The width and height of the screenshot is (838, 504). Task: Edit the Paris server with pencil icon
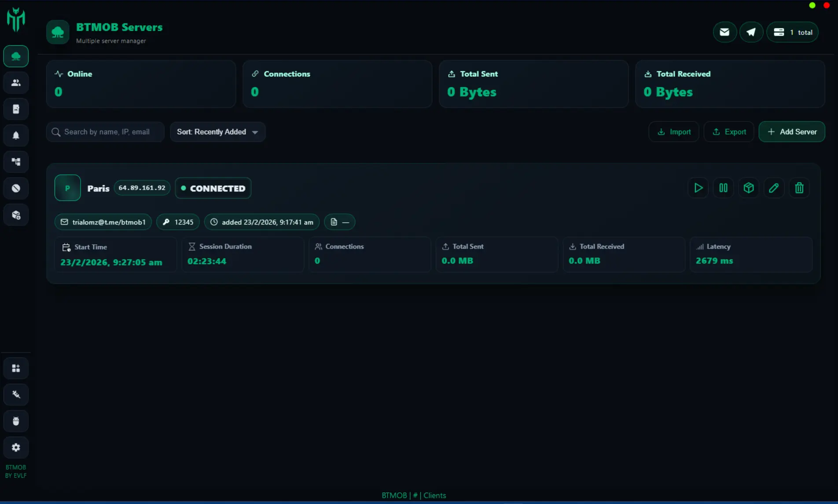[774, 188]
